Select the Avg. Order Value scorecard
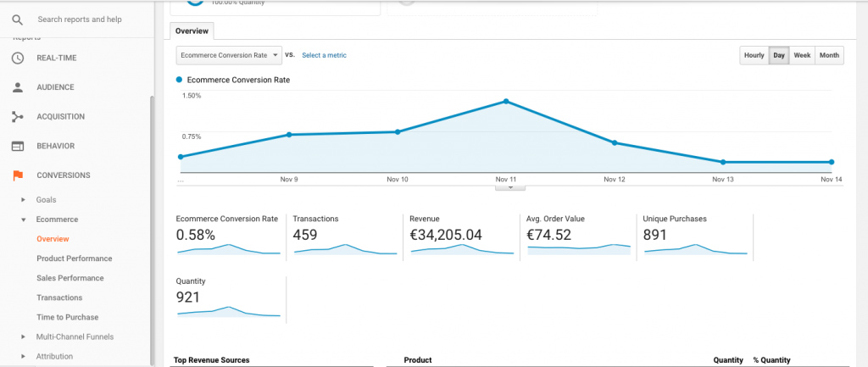Image resolution: width=868 pixels, height=367 pixels. point(579,237)
